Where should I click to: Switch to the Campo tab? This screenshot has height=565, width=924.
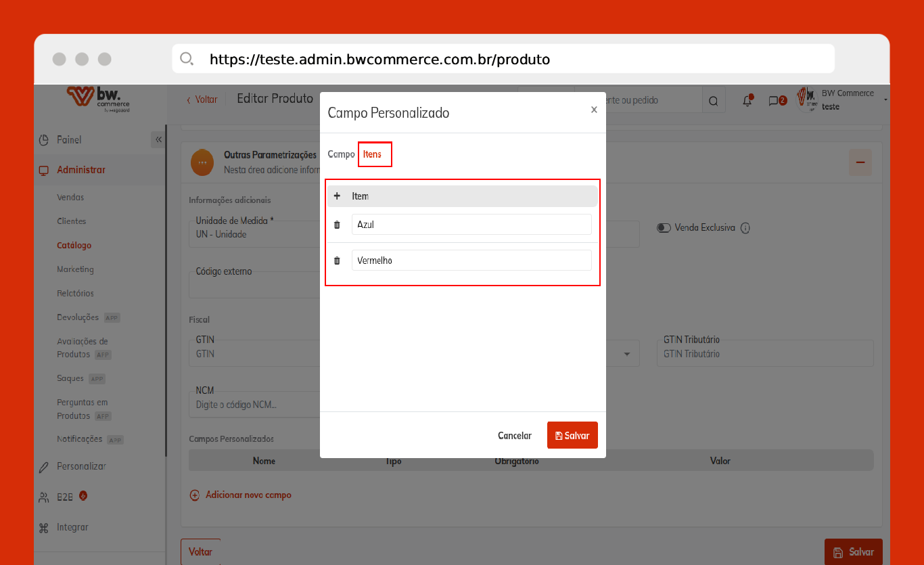pos(341,154)
